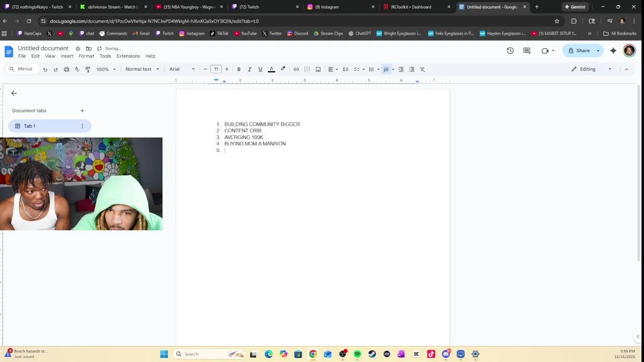644x362 pixels.
Task: Toggle the numbered list button
Action: (386, 69)
